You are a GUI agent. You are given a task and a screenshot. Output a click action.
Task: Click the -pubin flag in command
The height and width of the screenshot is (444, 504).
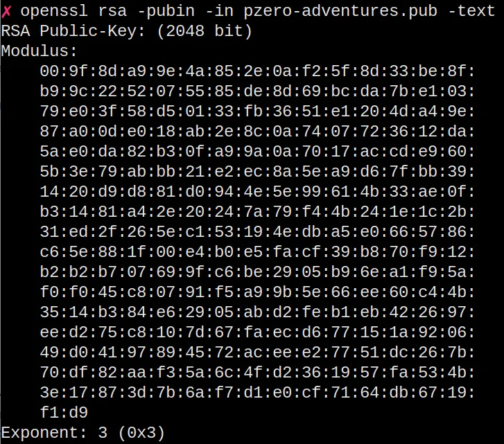pyautogui.click(x=166, y=11)
